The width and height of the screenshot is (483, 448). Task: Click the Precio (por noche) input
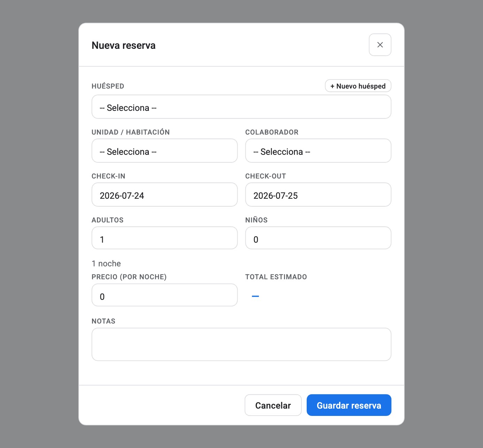[164, 295]
